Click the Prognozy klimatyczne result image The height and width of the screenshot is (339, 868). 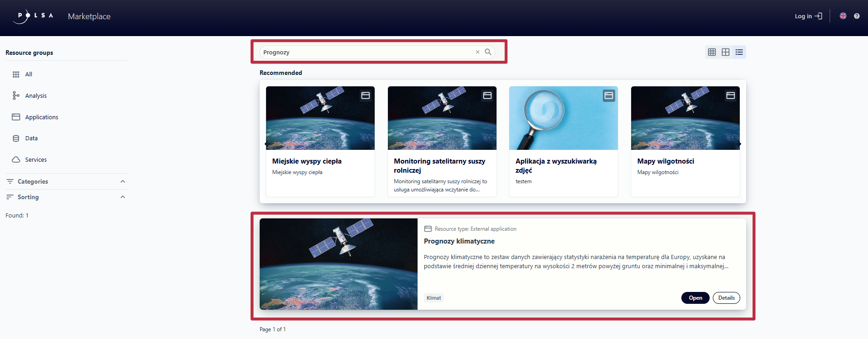point(339,264)
